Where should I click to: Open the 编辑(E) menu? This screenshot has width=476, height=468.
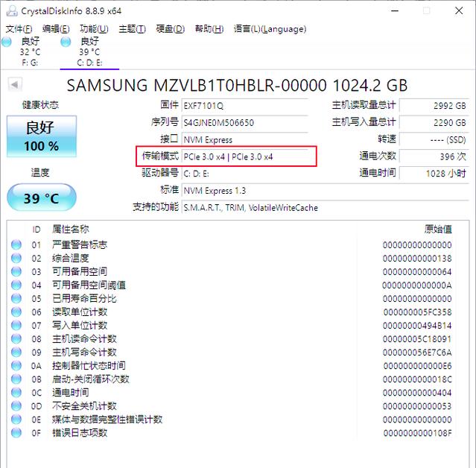click(x=56, y=29)
